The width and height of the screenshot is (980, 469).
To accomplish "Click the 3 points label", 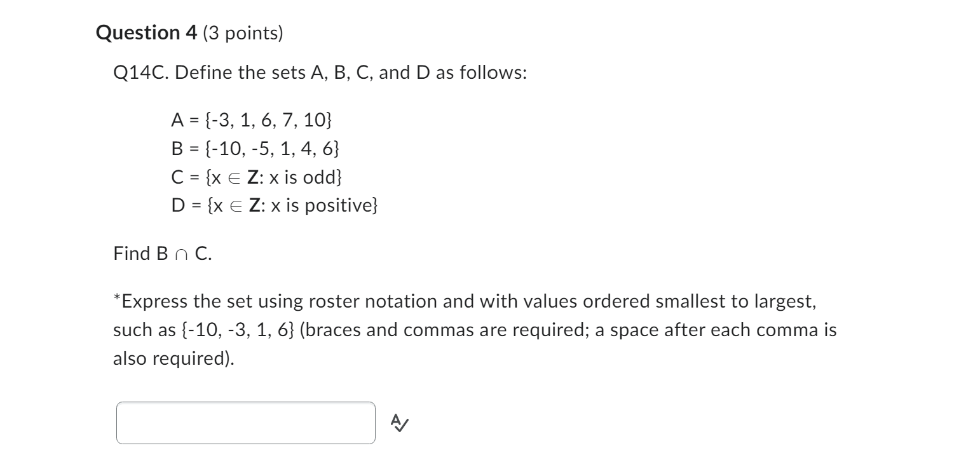I will [242, 34].
